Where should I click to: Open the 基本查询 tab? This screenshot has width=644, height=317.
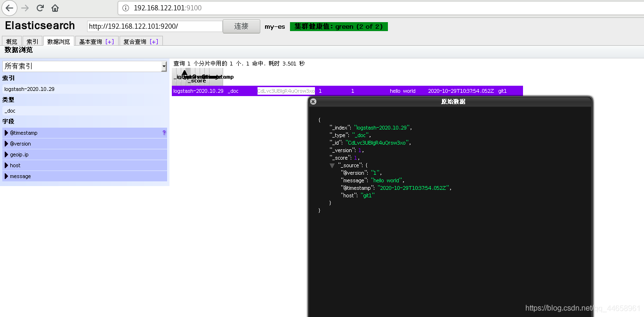[x=90, y=41]
